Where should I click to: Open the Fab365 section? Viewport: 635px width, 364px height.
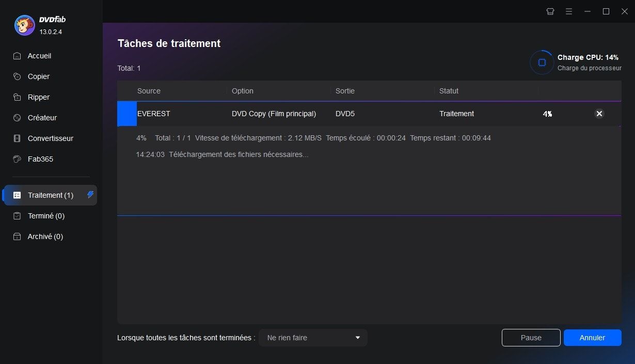click(50, 159)
